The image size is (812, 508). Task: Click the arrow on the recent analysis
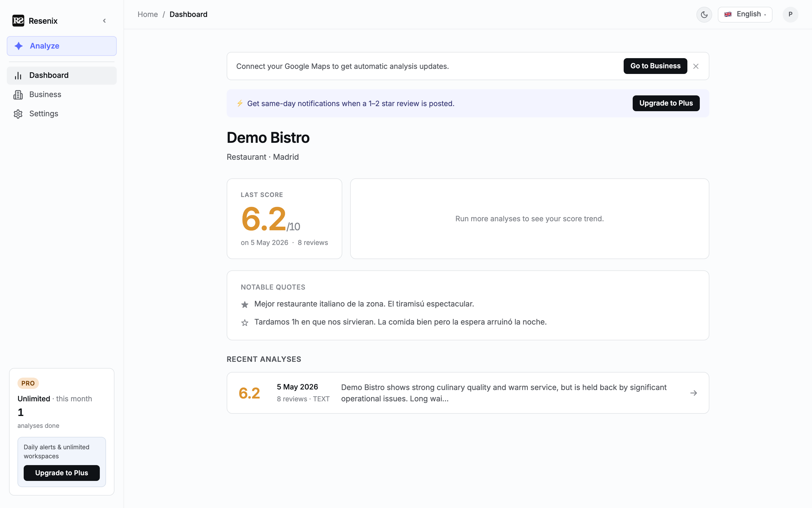(694, 393)
